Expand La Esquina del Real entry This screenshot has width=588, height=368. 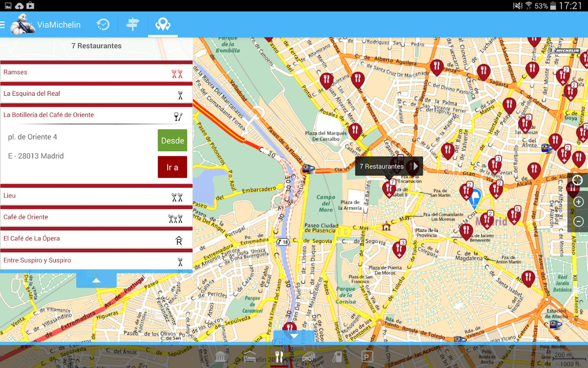pos(96,94)
